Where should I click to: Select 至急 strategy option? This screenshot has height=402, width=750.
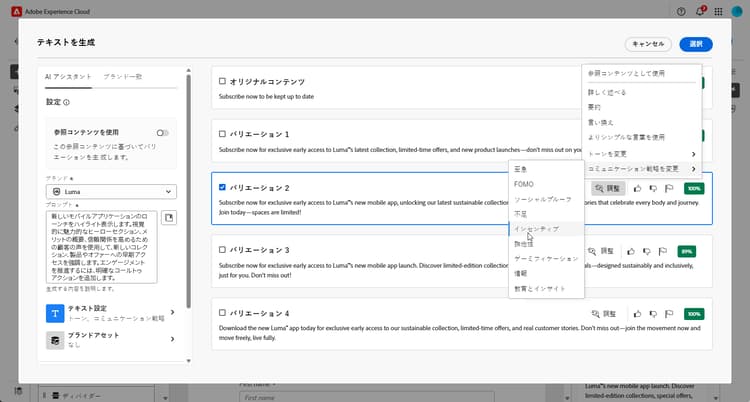[546, 169]
